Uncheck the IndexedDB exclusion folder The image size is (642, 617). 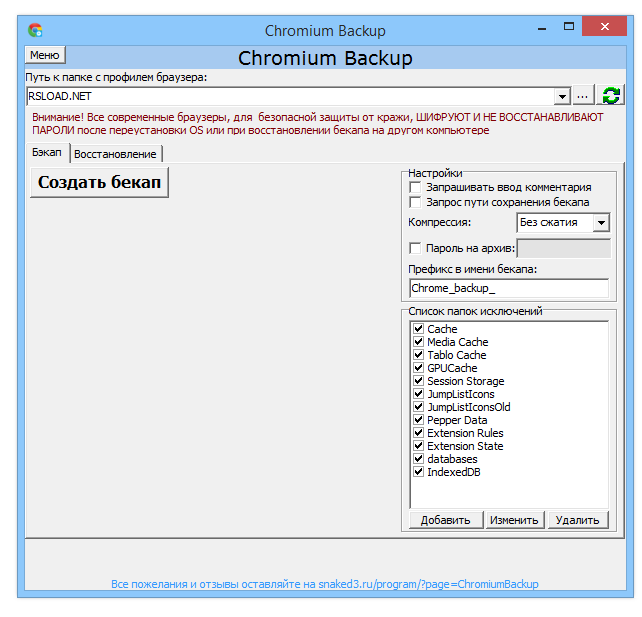418,472
